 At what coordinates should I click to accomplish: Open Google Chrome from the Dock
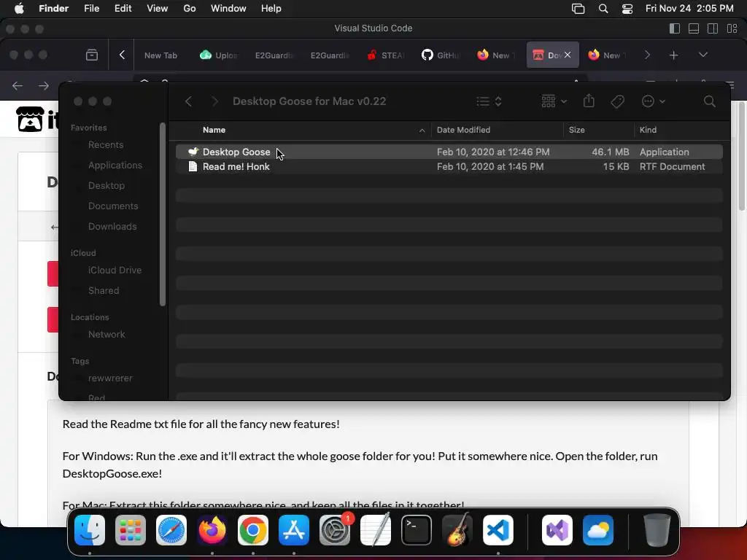click(x=253, y=530)
